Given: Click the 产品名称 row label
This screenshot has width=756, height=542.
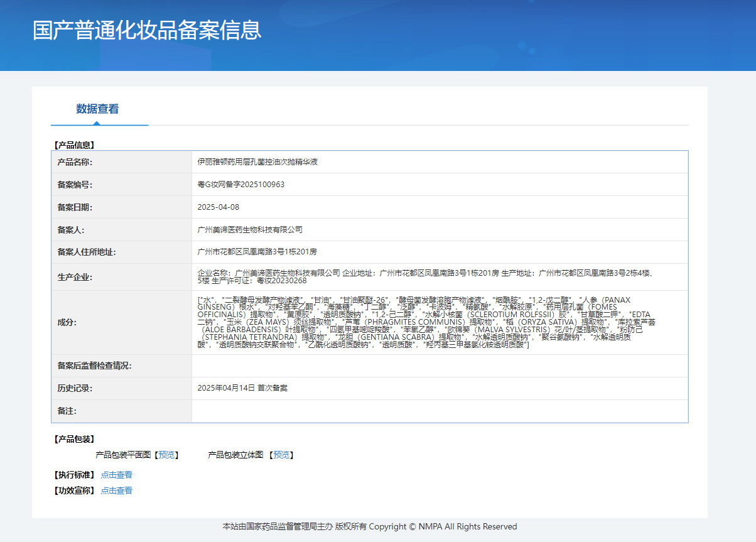Looking at the screenshot, I should pos(75,162).
